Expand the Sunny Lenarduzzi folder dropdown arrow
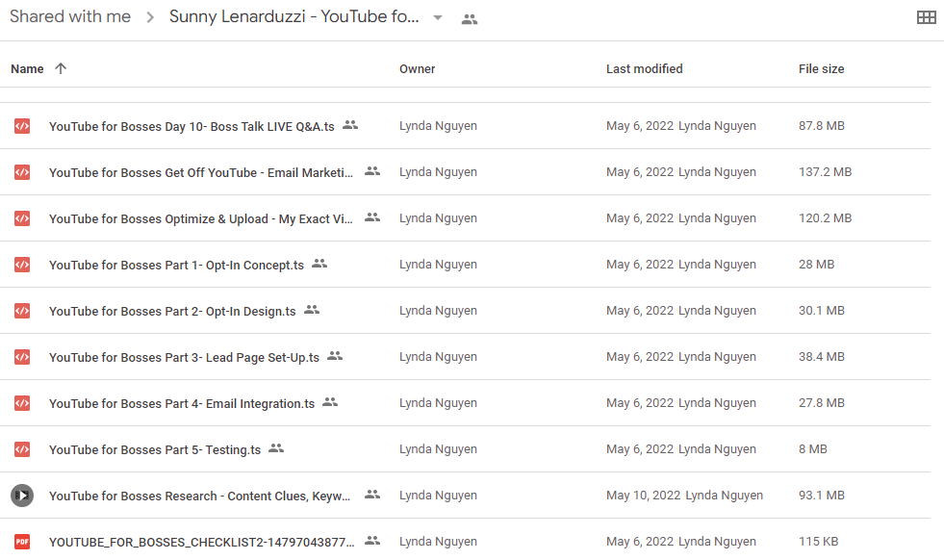 [x=438, y=18]
